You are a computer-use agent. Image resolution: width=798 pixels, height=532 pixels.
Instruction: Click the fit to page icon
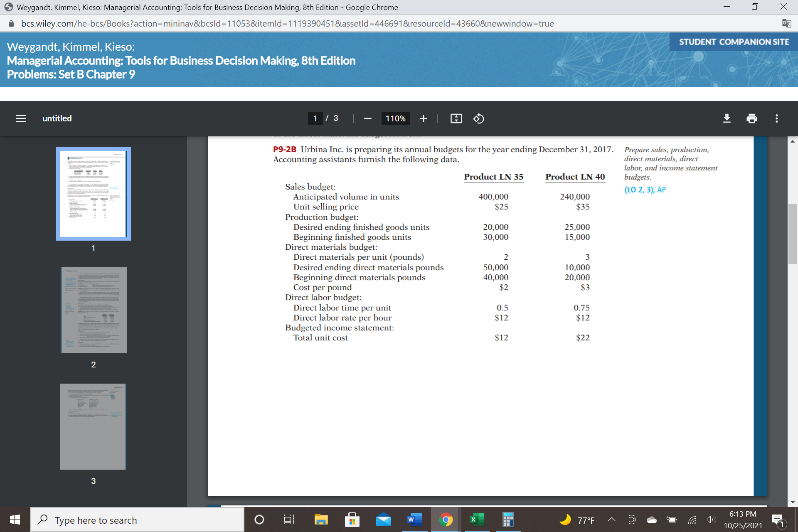click(x=456, y=118)
